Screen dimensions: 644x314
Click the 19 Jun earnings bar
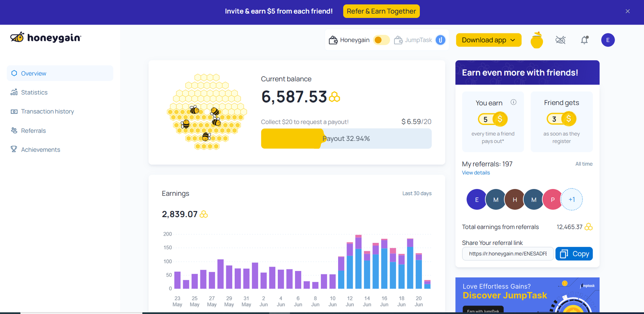410,264
